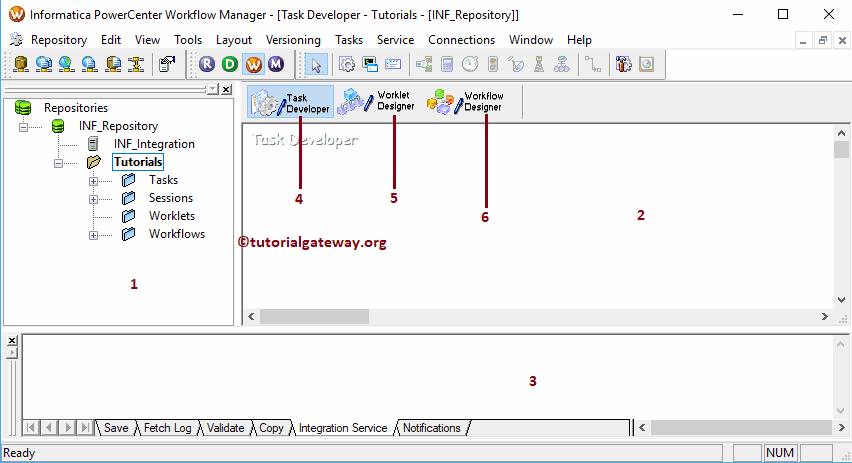Click workspace horizontal scrollbar right arrow
This screenshot has width=852, height=463.
[x=825, y=316]
